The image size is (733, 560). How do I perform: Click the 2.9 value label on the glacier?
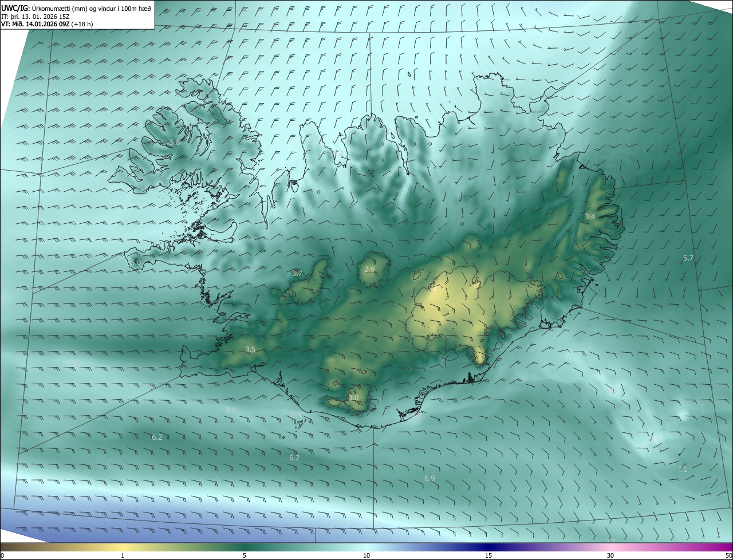369,269
